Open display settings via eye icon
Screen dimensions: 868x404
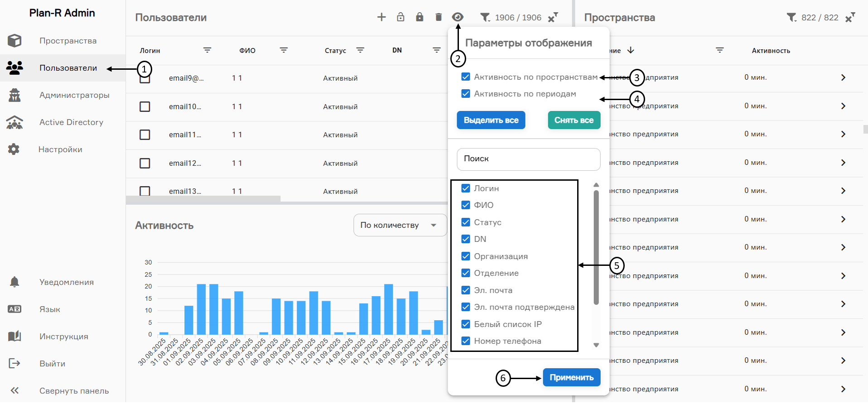(x=458, y=17)
